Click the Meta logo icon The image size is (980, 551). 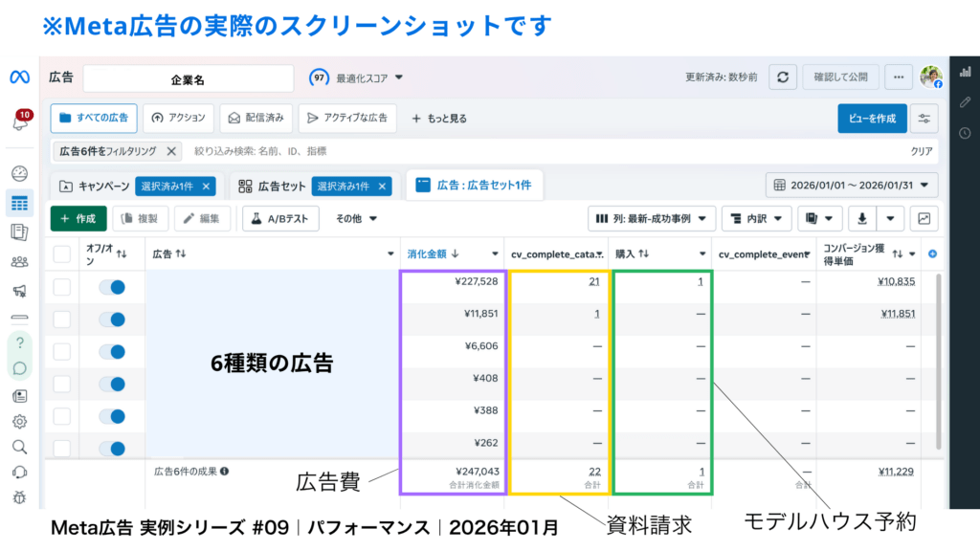(x=19, y=77)
